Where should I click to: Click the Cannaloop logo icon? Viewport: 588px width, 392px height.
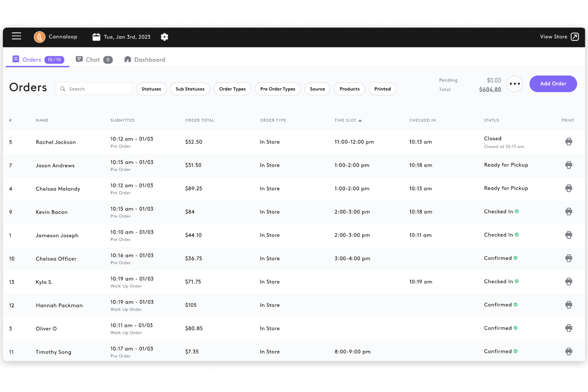tap(39, 37)
